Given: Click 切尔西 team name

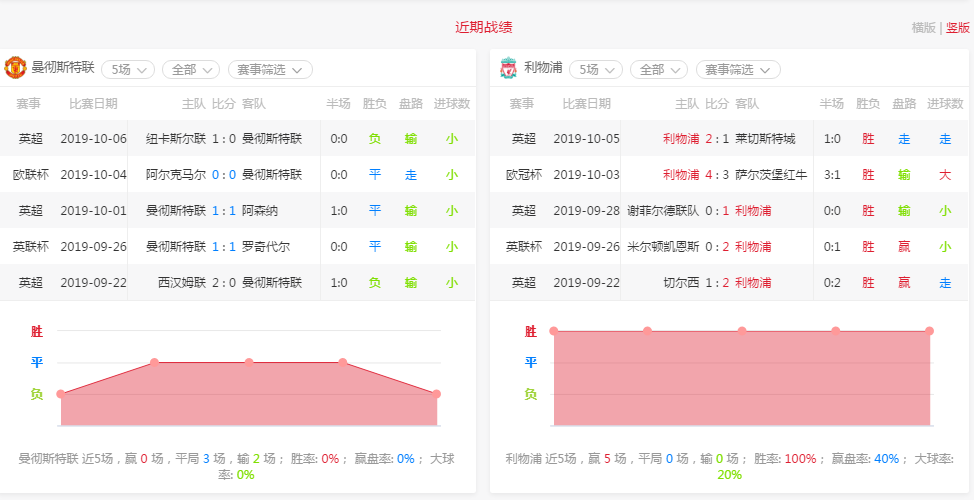Looking at the screenshot, I should click(x=681, y=283).
